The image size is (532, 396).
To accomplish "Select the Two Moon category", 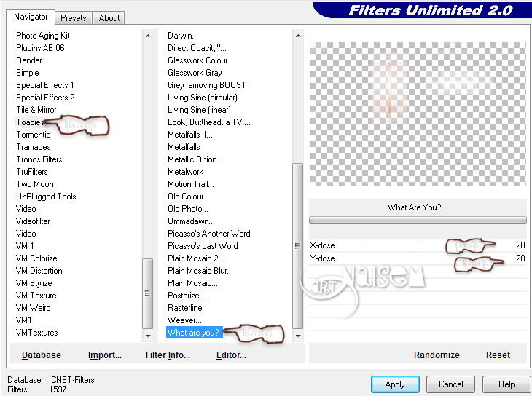I will coord(34,184).
